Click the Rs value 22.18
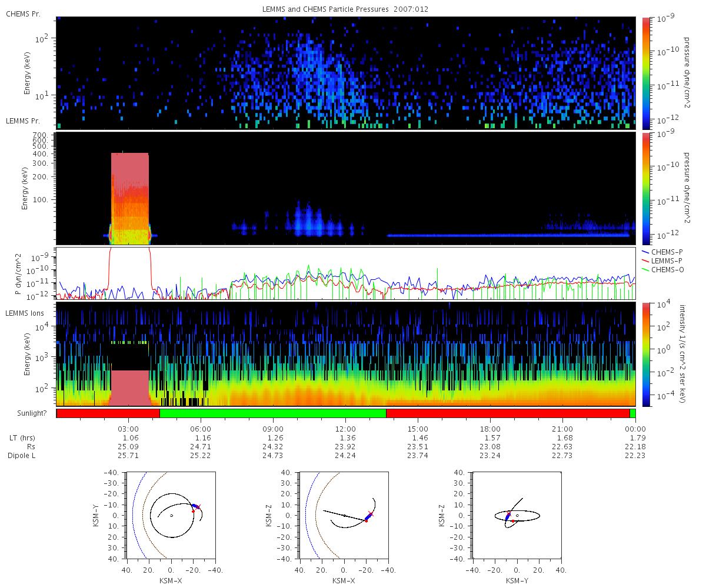 tap(635, 447)
